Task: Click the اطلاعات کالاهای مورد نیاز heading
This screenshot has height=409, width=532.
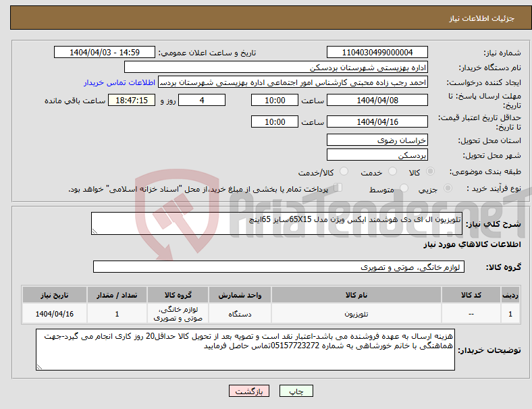Action: (472, 244)
